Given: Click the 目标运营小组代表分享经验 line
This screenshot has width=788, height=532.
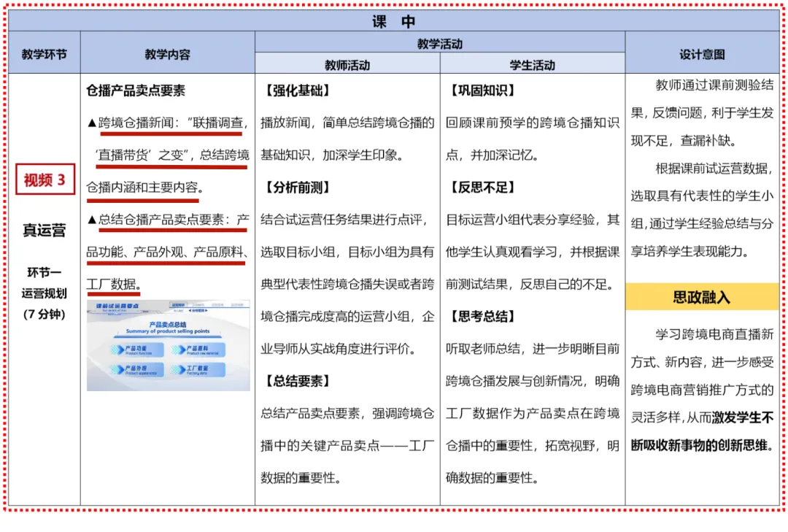Looking at the screenshot, I should point(532,219).
